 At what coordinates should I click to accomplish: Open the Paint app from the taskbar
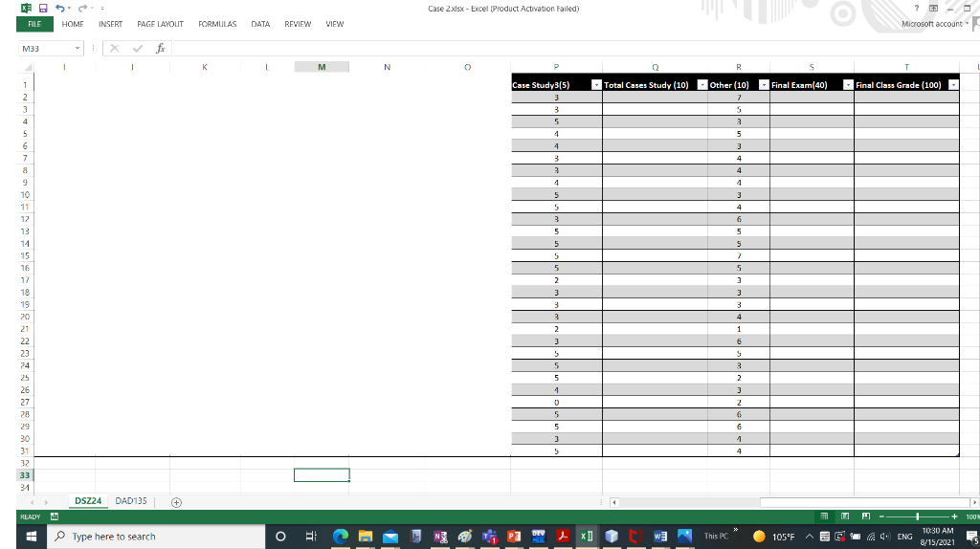coord(464,536)
